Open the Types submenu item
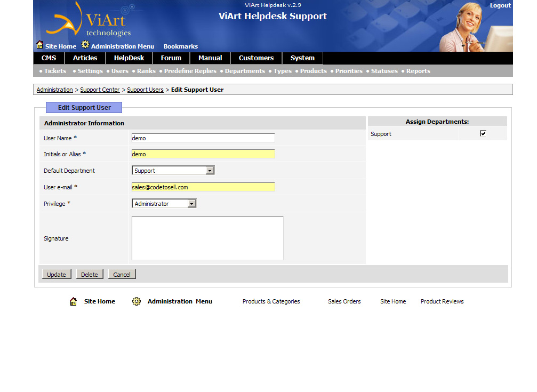The width and height of the screenshot is (537, 392). coord(283,71)
